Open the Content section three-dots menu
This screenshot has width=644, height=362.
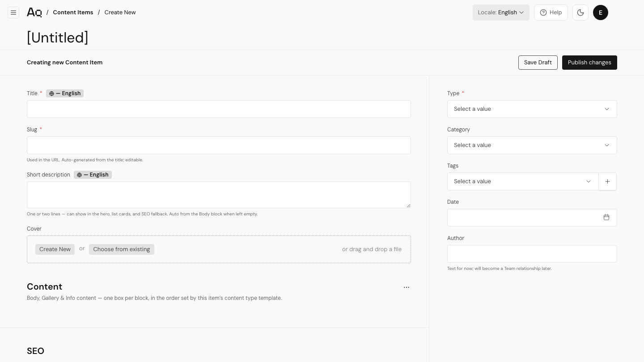click(x=407, y=287)
